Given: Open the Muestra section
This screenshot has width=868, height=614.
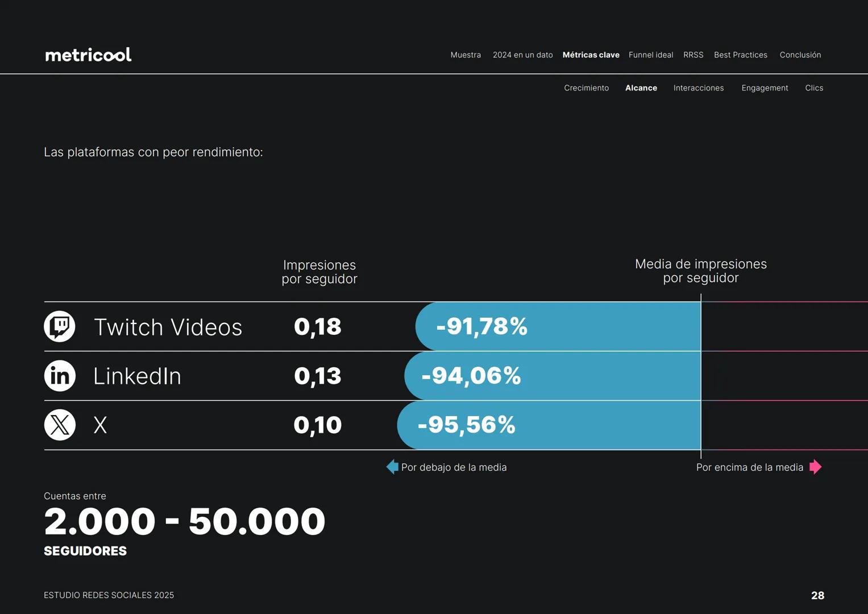Looking at the screenshot, I should tap(466, 55).
